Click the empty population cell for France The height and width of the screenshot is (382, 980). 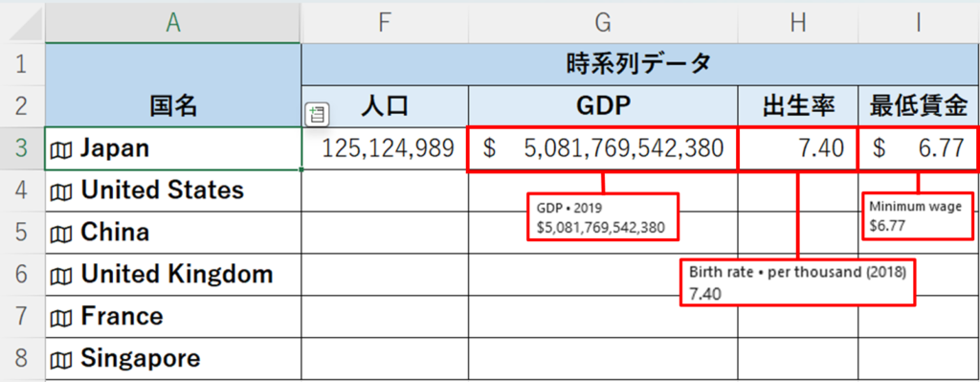385,317
